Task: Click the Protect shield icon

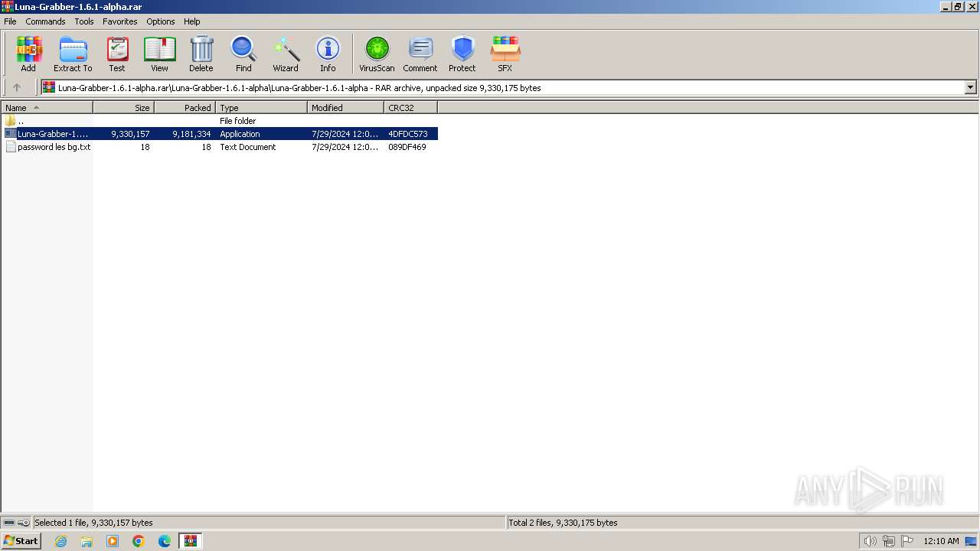Action: tap(462, 54)
